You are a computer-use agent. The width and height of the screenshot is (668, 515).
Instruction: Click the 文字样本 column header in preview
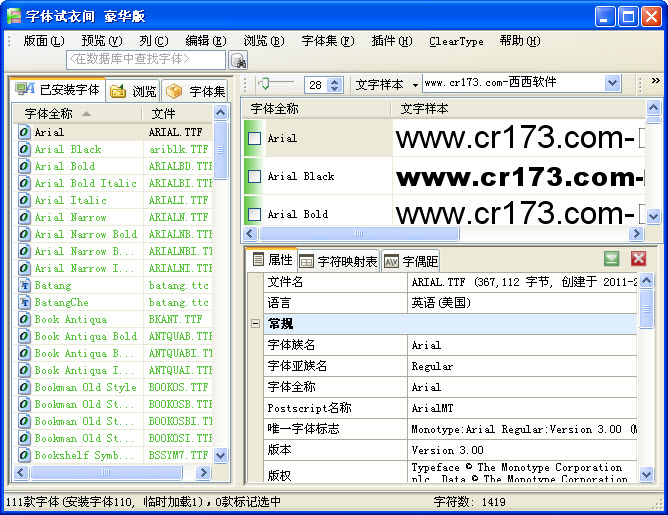tap(518, 109)
